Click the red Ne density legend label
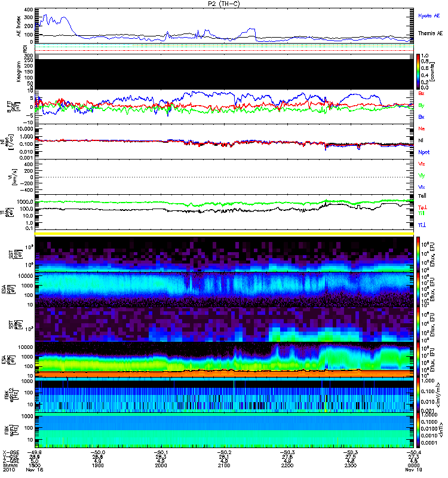Image resolution: width=448 pixels, height=478 pixels. pos(422,128)
